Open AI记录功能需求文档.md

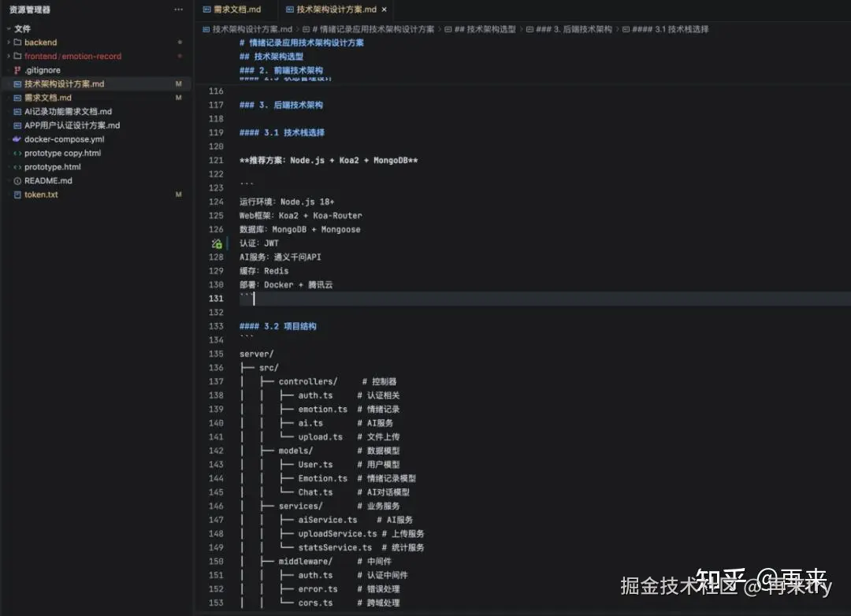point(68,111)
